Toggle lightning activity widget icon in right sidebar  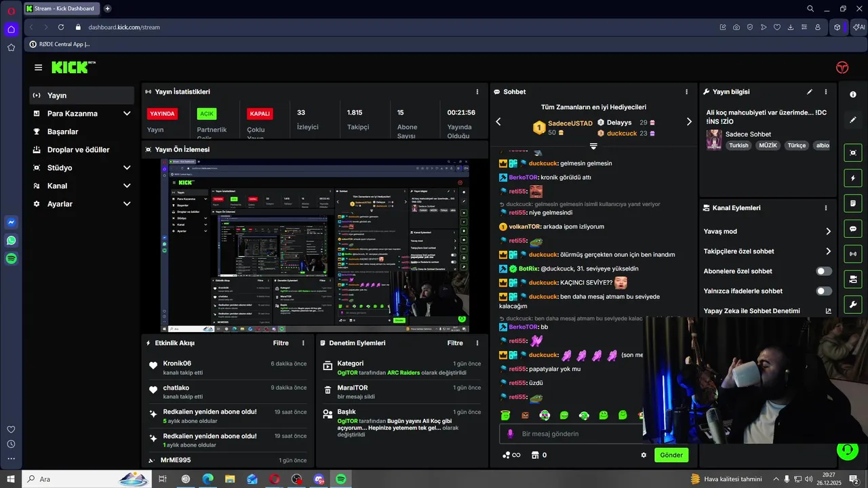point(853,178)
